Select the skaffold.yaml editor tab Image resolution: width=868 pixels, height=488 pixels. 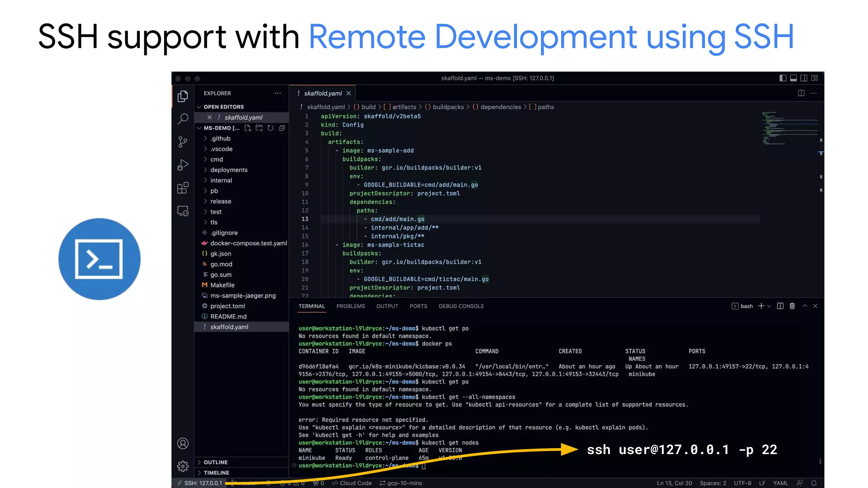point(323,93)
